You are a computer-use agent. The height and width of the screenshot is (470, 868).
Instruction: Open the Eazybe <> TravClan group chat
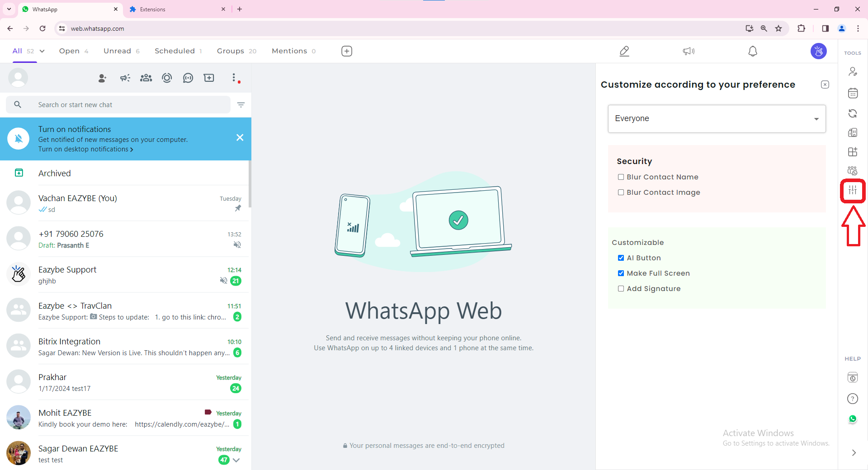[x=124, y=311]
